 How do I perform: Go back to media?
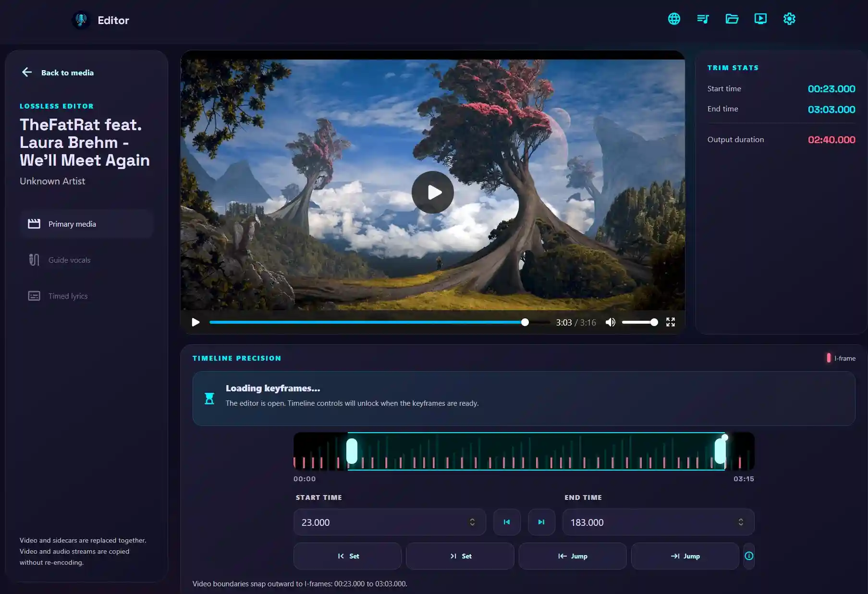58,73
